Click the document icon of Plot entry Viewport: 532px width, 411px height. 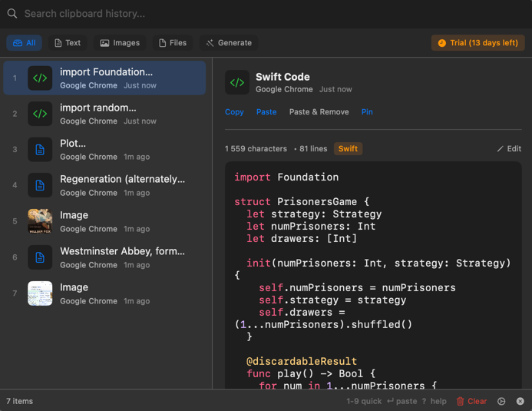(x=40, y=150)
